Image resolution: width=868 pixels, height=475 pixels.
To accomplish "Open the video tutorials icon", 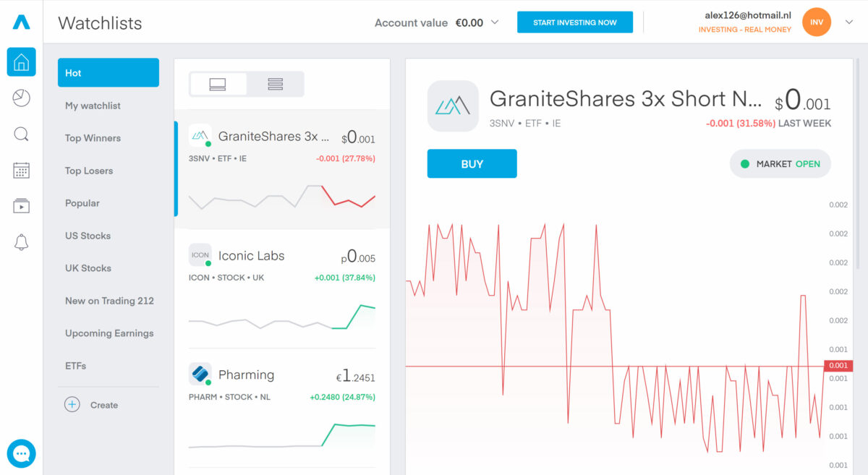I will pyautogui.click(x=21, y=206).
